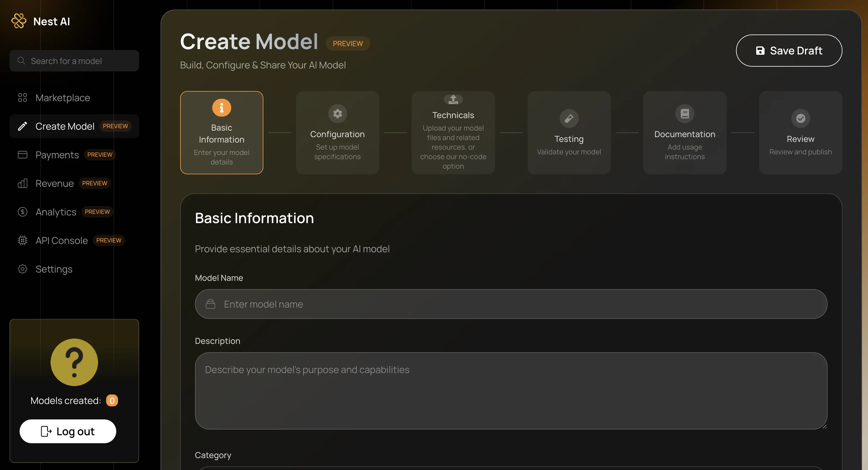
Task: Click the API Console chip icon
Action: pos(23,240)
